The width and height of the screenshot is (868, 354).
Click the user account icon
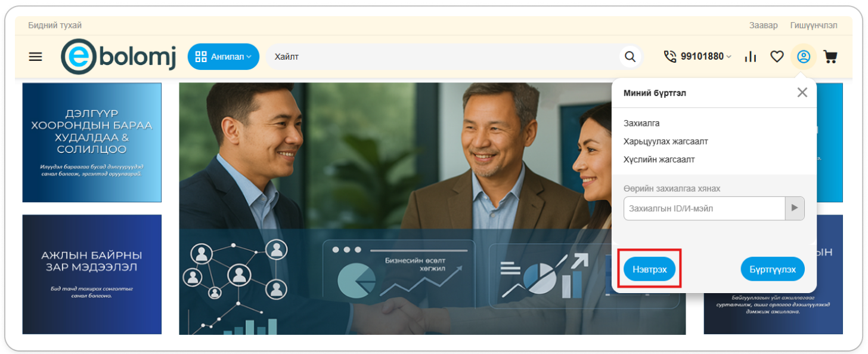click(x=804, y=57)
